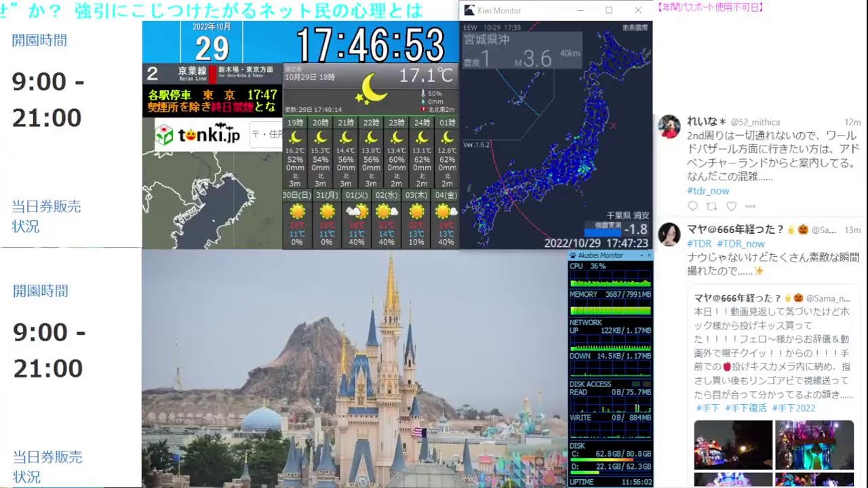Click weather icon for 02(水)

(387, 211)
